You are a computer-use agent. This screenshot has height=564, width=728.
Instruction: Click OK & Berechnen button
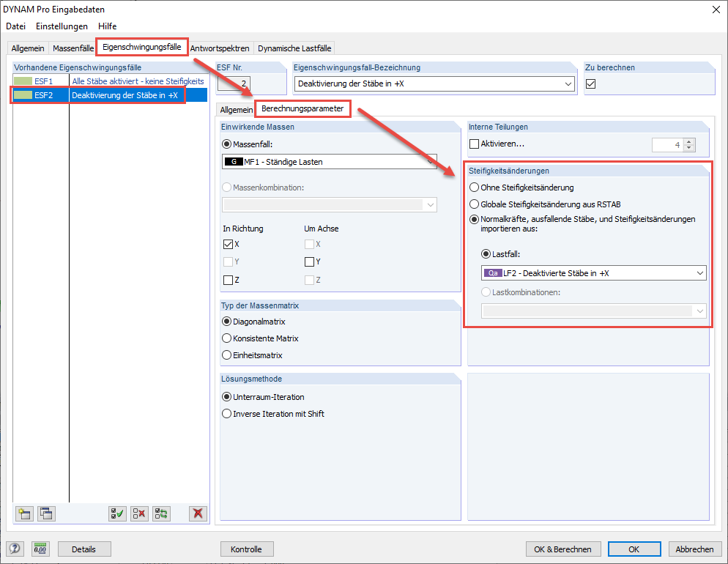pyautogui.click(x=563, y=549)
